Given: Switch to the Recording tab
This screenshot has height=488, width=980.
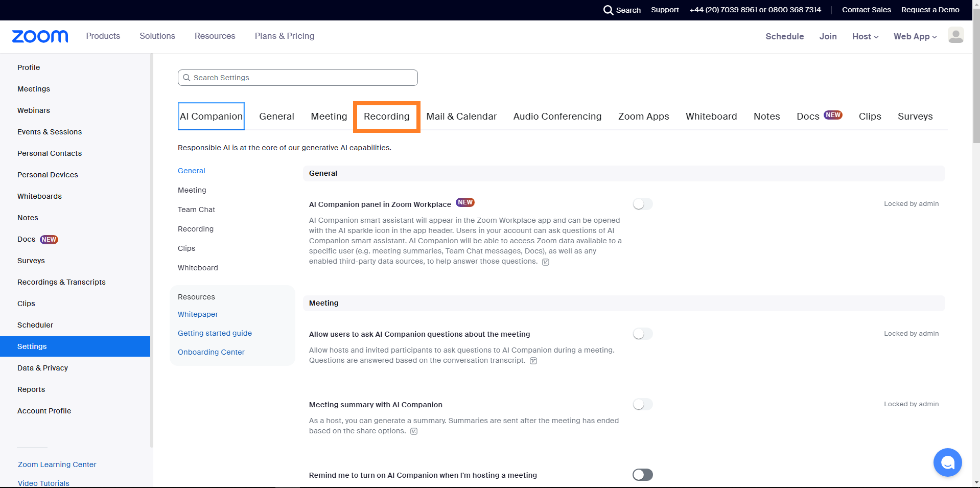Looking at the screenshot, I should (x=387, y=117).
